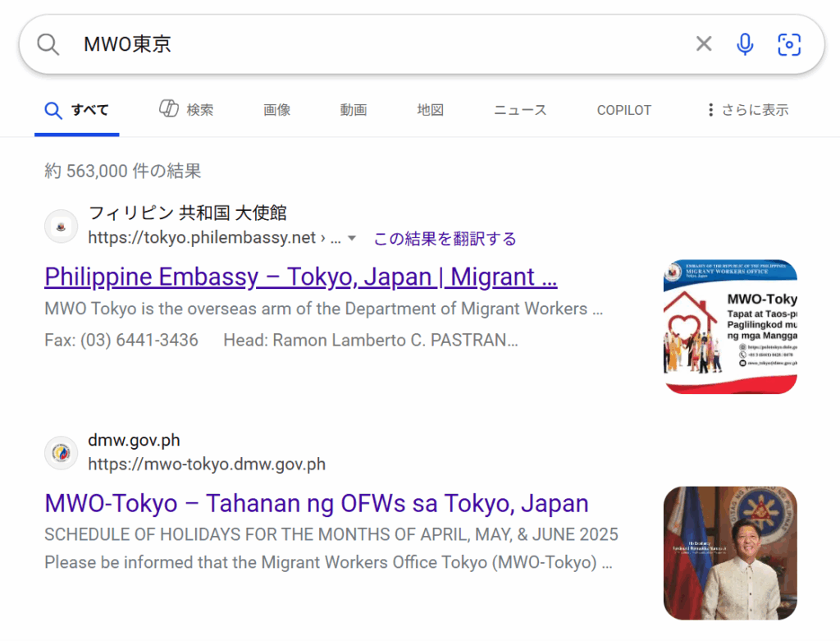Click the dmw.gov.ph site favicon

point(61,453)
